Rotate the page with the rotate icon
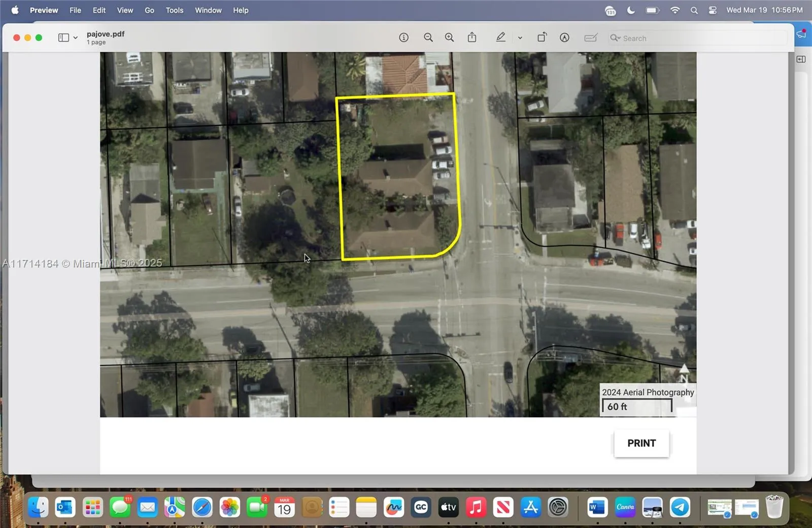 pyautogui.click(x=542, y=37)
